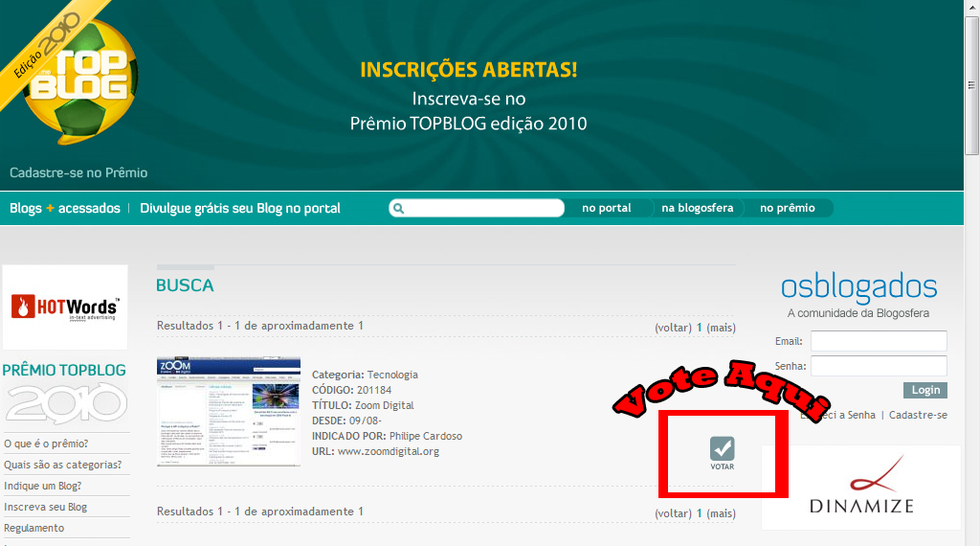Select the 'no portal' search scope
This screenshot has height=546, width=980.
point(606,208)
